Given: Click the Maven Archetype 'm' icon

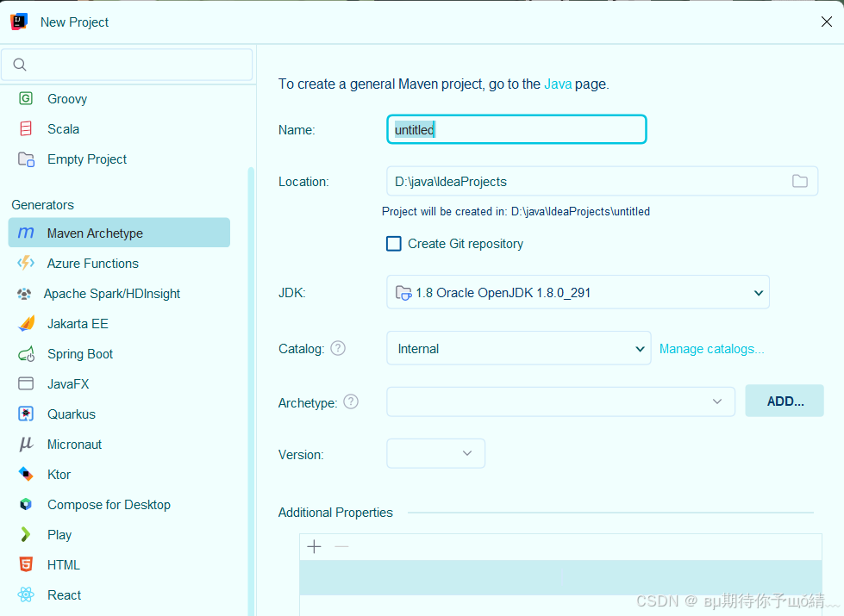Looking at the screenshot, I should click(26, 233).
